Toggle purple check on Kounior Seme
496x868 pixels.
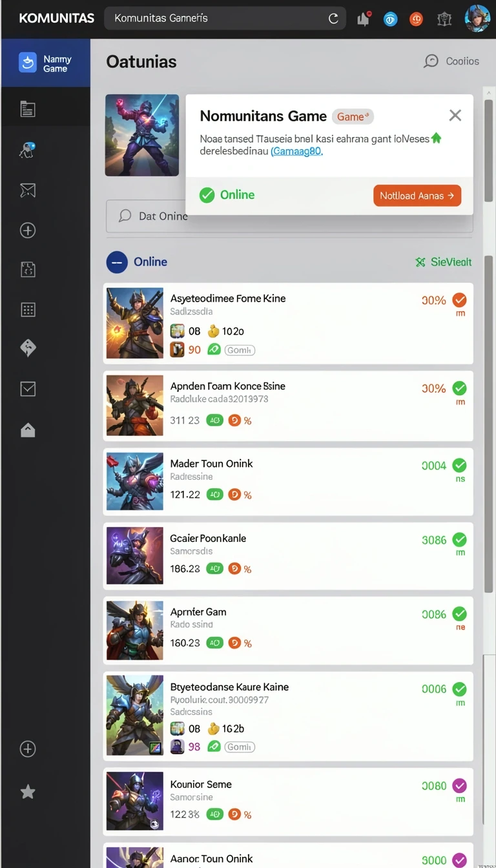tap(460, 785)
